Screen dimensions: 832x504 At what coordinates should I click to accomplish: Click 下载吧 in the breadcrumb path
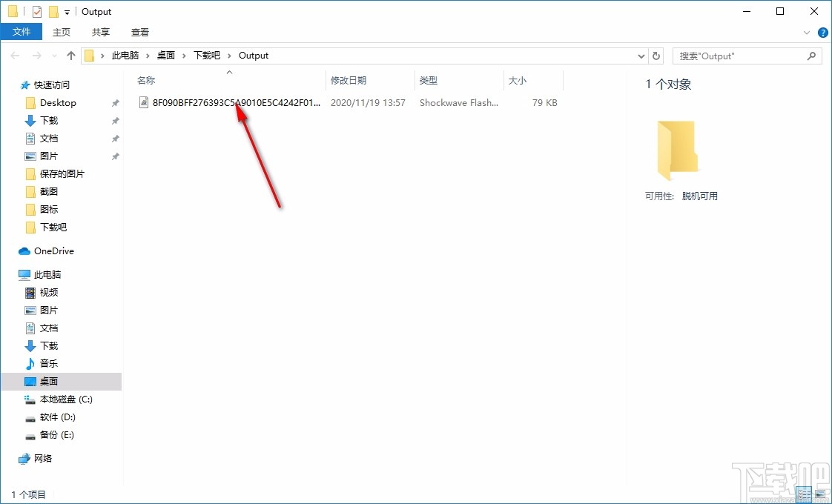click(208, 55)
